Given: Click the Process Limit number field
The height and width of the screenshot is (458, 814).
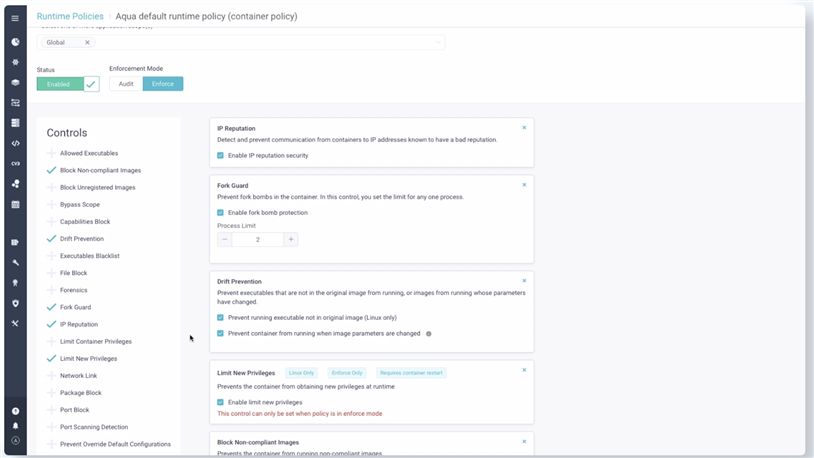Looking at the screenshot, I should [258, 240].
